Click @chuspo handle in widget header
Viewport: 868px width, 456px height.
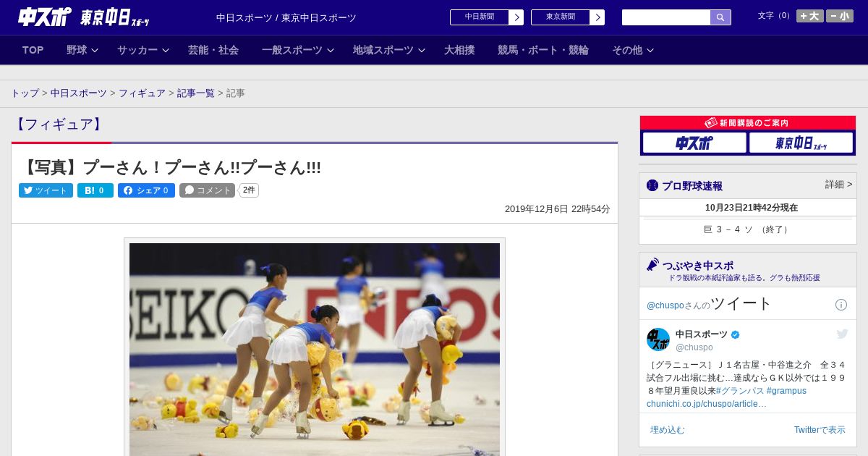pyautogui.click(x=665, y=305)
